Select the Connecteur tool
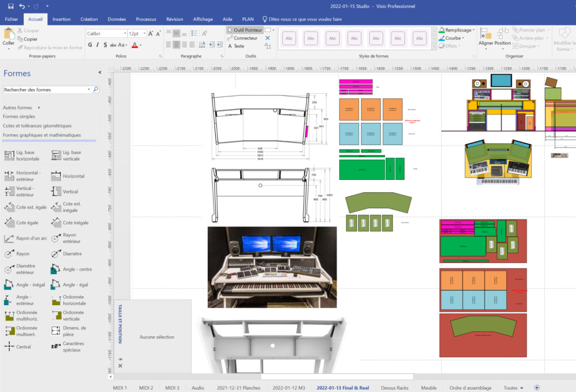The width and height of the screenshot is (576, 392). (x=242, y=38)
